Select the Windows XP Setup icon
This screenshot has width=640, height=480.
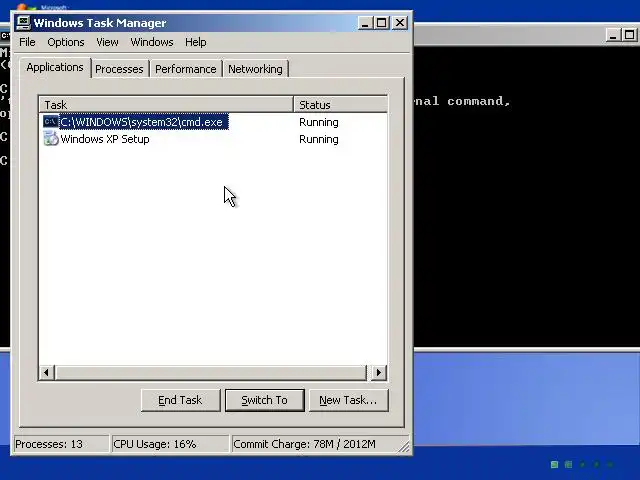[51, 139]
